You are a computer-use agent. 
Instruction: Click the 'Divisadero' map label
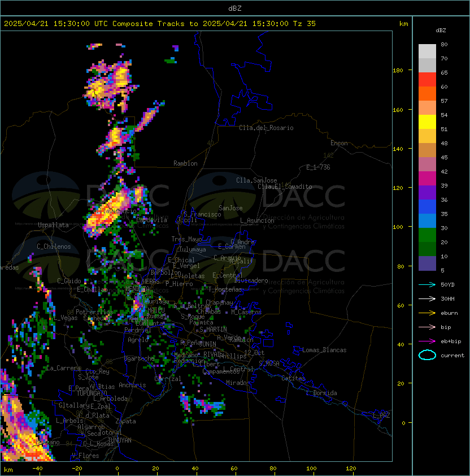point(251,280)
